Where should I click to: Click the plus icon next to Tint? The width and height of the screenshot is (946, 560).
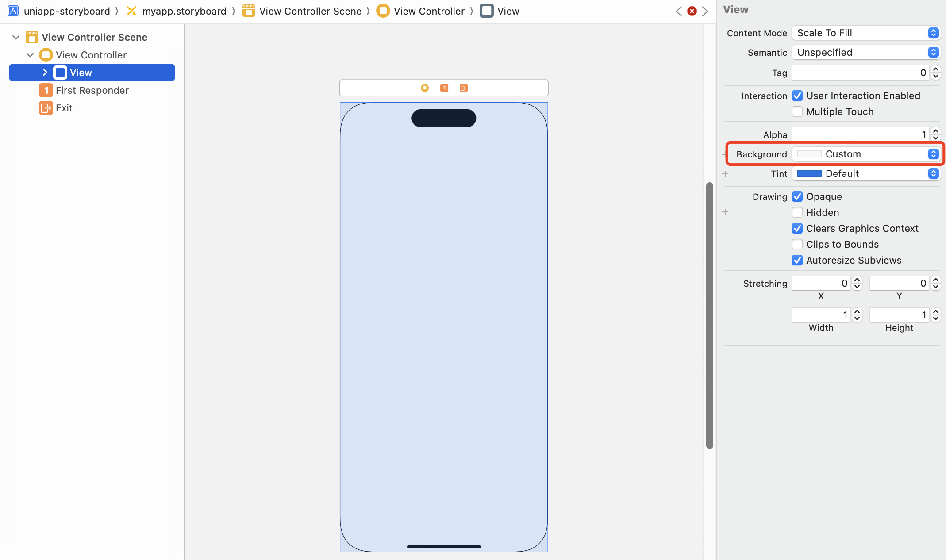tap(725, 174)
